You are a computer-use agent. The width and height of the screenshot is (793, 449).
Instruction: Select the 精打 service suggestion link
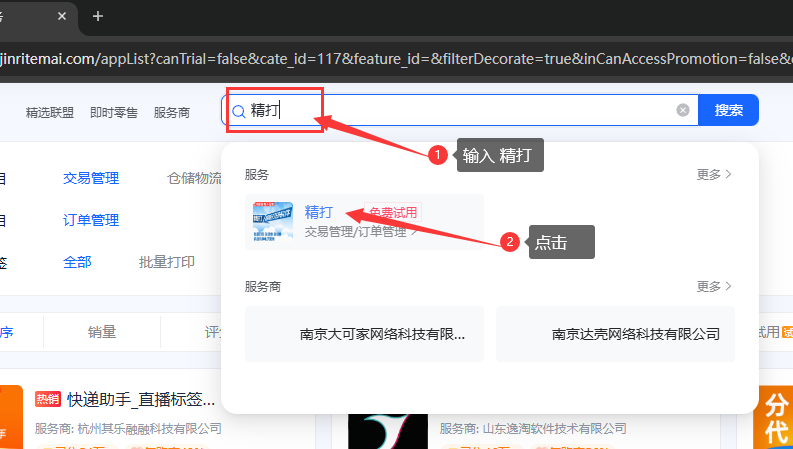click(319, 211)
